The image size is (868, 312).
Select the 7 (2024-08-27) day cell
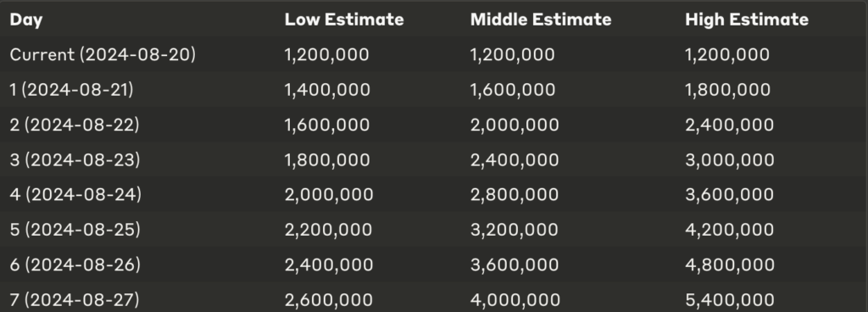tap(75, 300)
